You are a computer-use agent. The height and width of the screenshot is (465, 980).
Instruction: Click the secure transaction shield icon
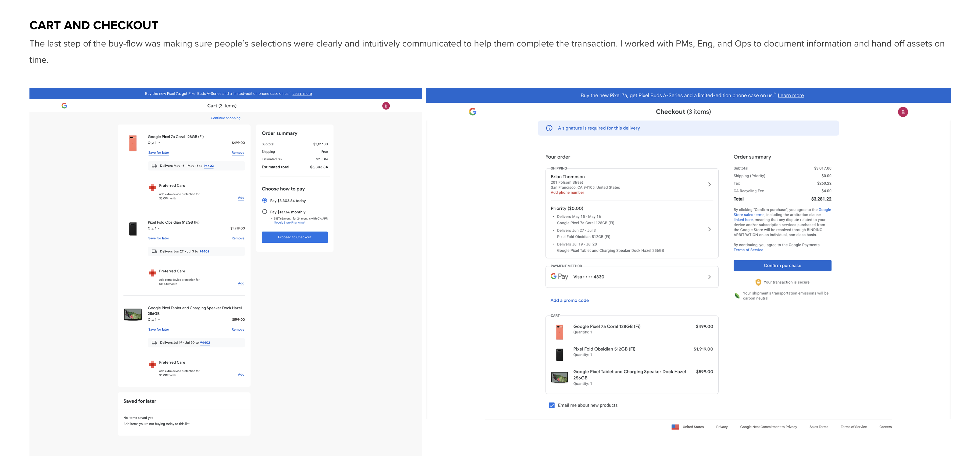[758, 282]
